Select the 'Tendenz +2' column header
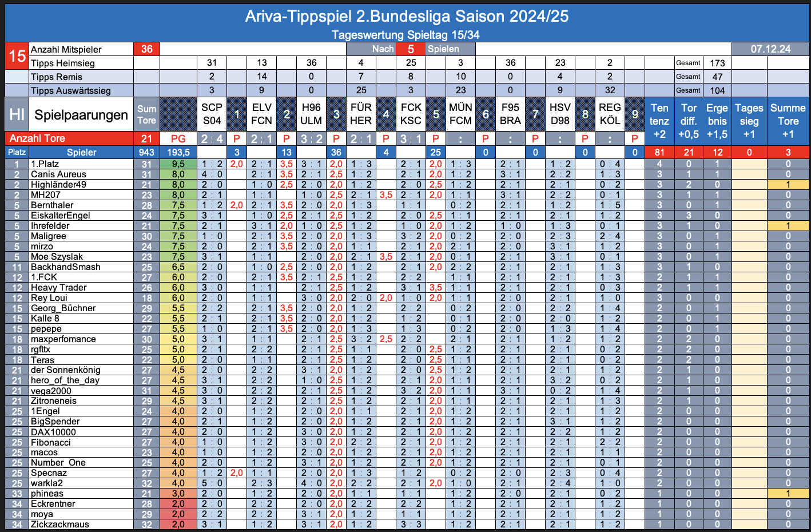Image resolution: width=811 pixels, height=532 pixels. point(659,121)
